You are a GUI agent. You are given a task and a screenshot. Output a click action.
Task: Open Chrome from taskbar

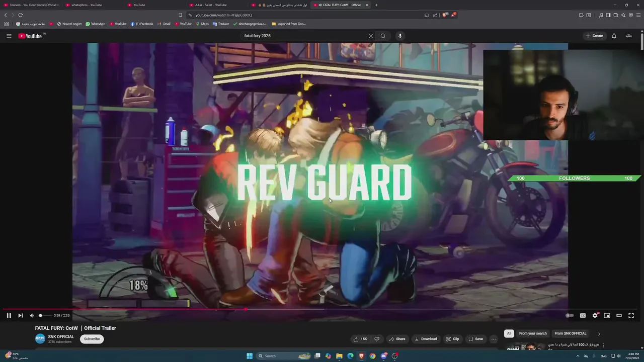coord(372,356)
